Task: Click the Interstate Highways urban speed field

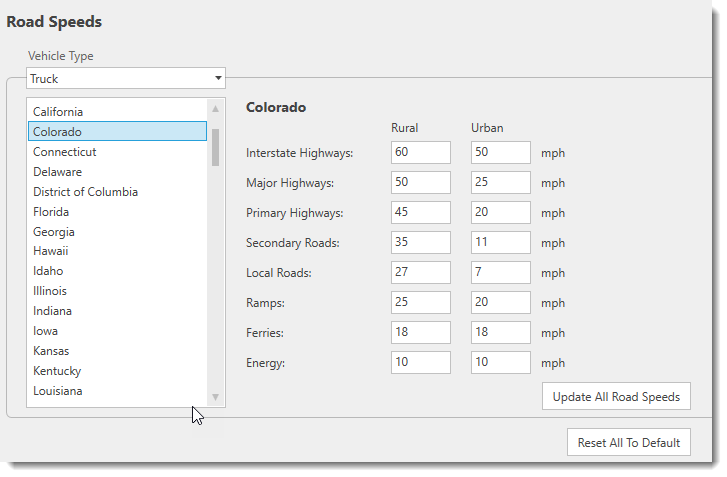Action: (x=500, y=153)
